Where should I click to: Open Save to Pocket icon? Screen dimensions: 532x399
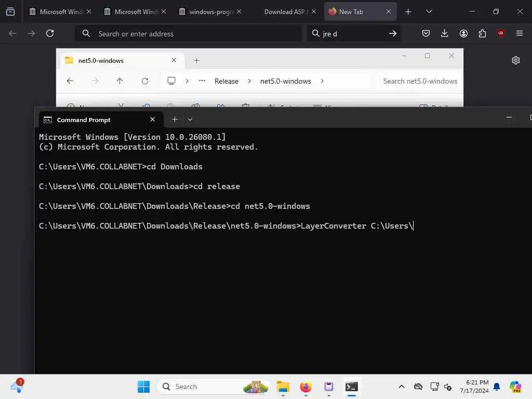click(426, 33)
